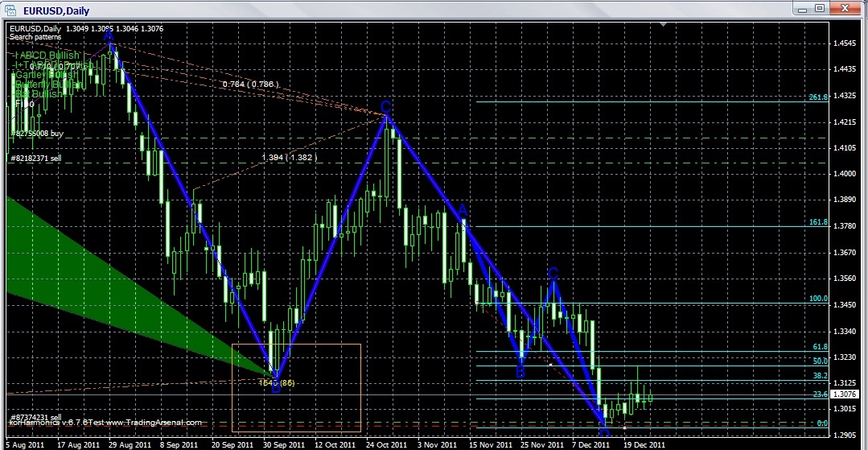Select order line #82755008 buy
Screen dimensions: 868x450
click(x=36, y=134)
